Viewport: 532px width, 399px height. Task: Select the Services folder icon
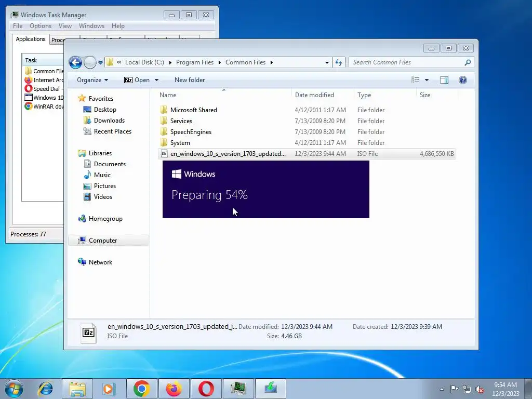click(164, 121)
